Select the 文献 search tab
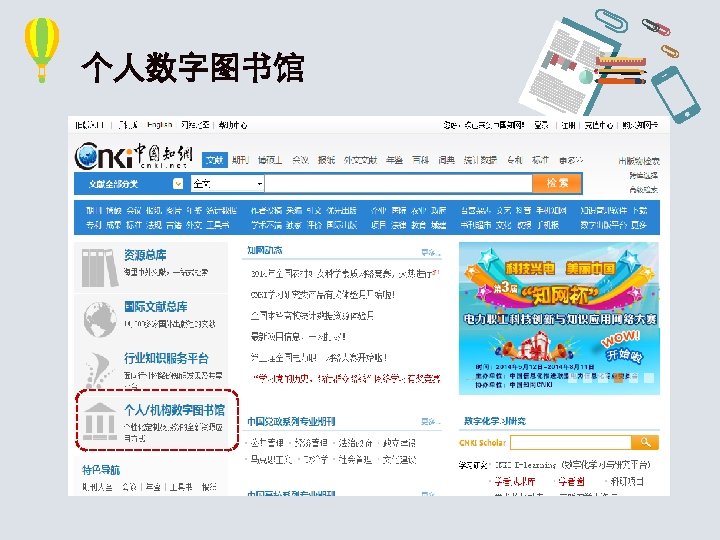Viewport: 720px width, 540px height. 214,160
